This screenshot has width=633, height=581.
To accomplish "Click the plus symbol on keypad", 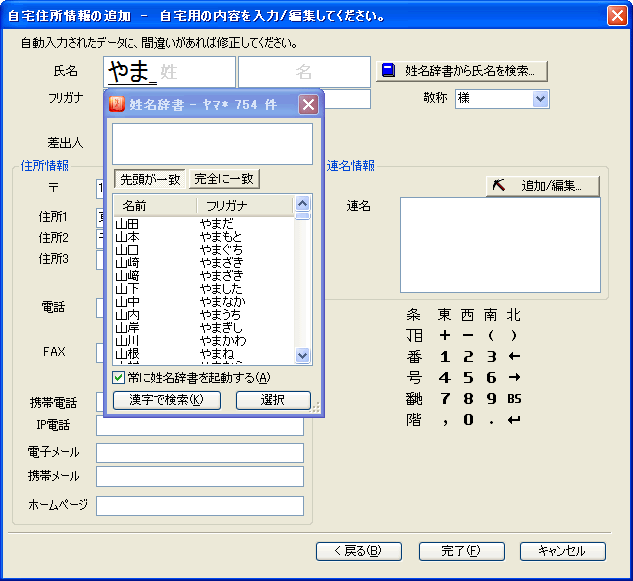I will [x=444, y=335].
